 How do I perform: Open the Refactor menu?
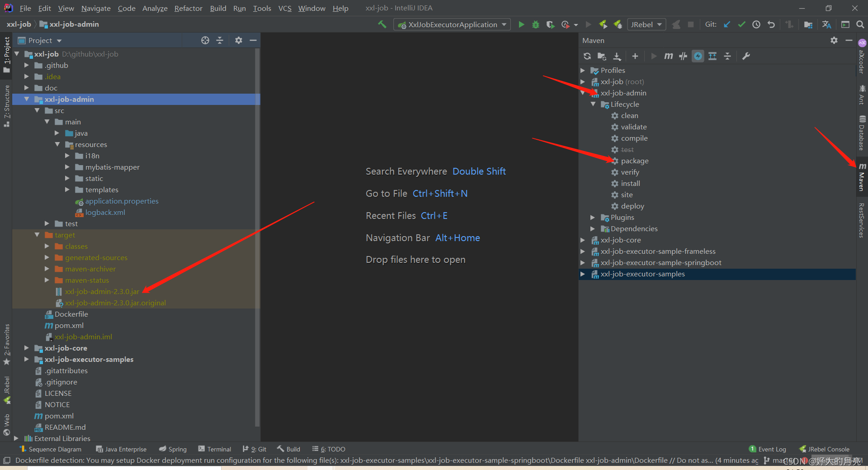coord(188,8)
